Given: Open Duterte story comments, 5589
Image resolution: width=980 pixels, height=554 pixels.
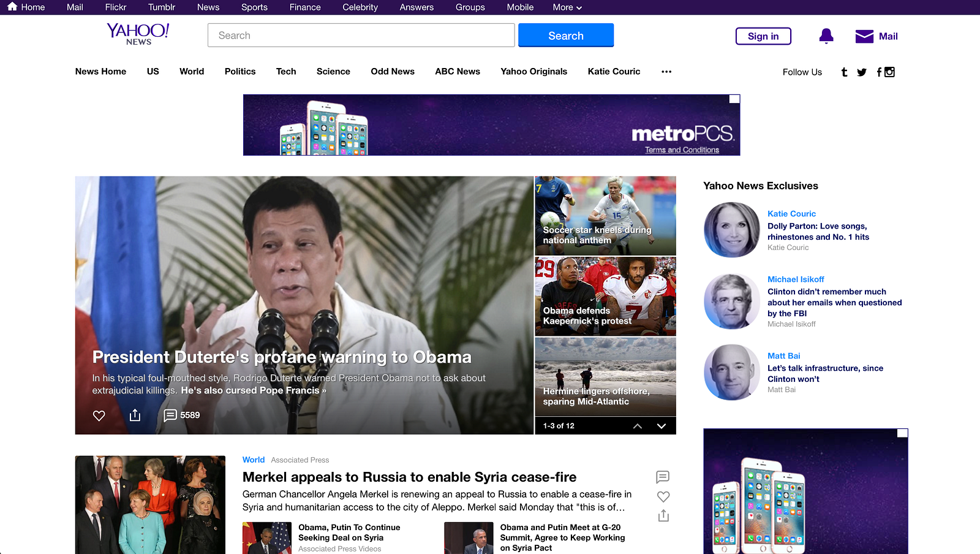Looking at the screenshot, I should tap(182, 415).
